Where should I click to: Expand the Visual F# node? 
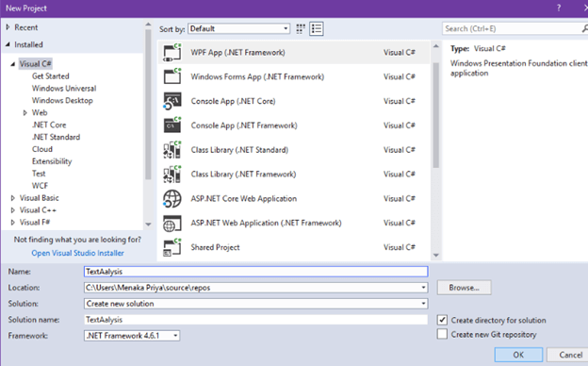point(13,223)
